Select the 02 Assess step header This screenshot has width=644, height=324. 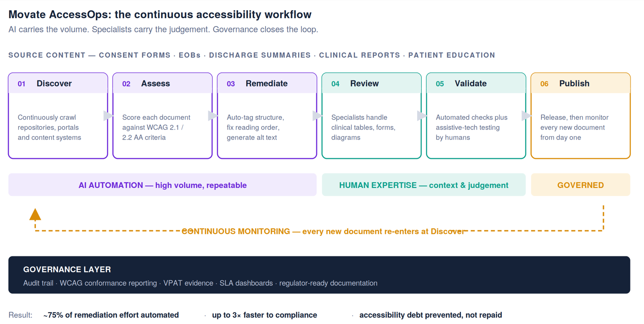163,83
